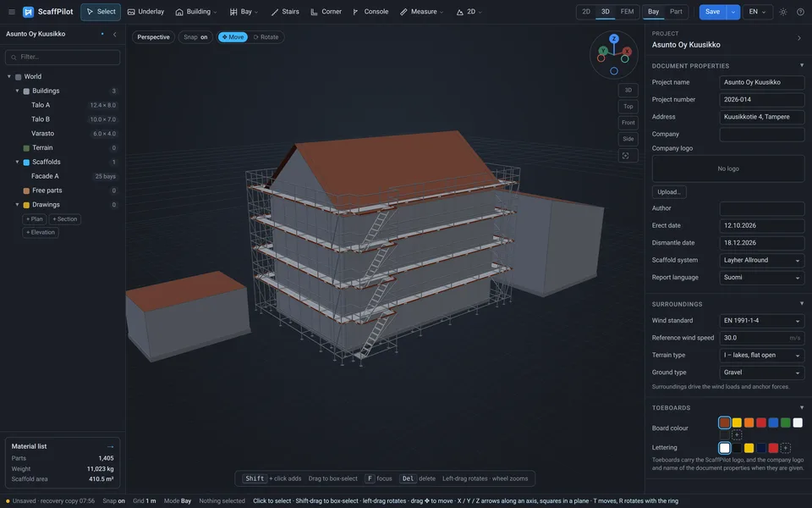The height and width of the screenshot is (508, 812).
Task: Open the hamburger menu icon
Action: pos(11,12)
